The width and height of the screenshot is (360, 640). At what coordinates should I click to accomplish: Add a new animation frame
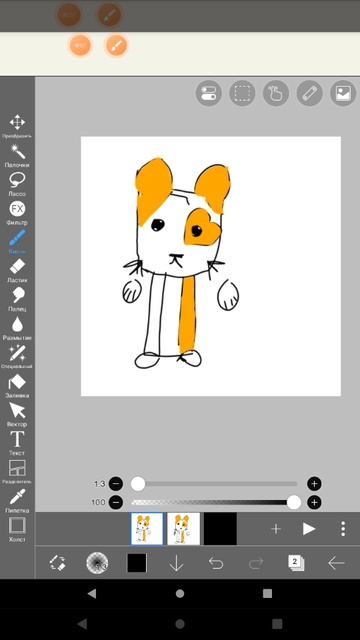pyautogui.click(x=276, y=529)
